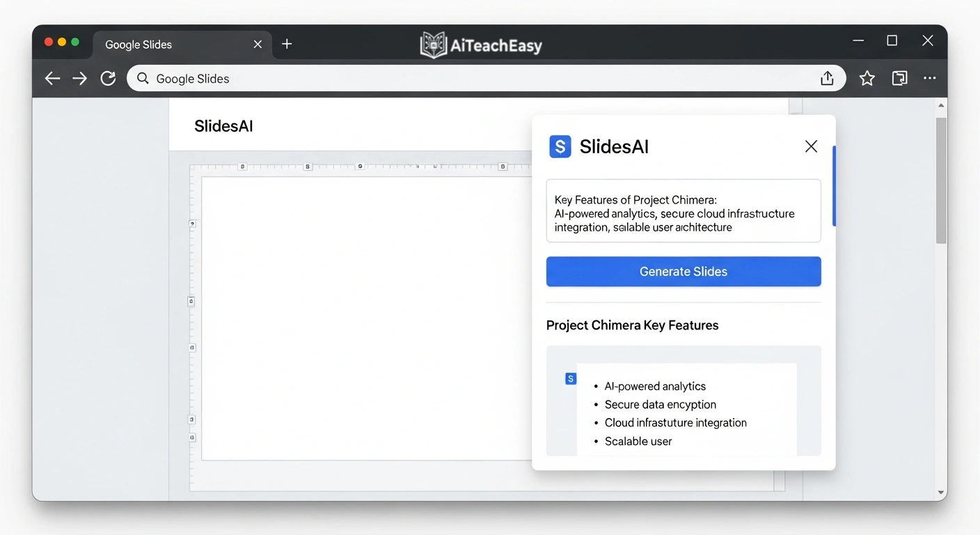Open the browser three-dot overflow menu

(x=930, y=79)
